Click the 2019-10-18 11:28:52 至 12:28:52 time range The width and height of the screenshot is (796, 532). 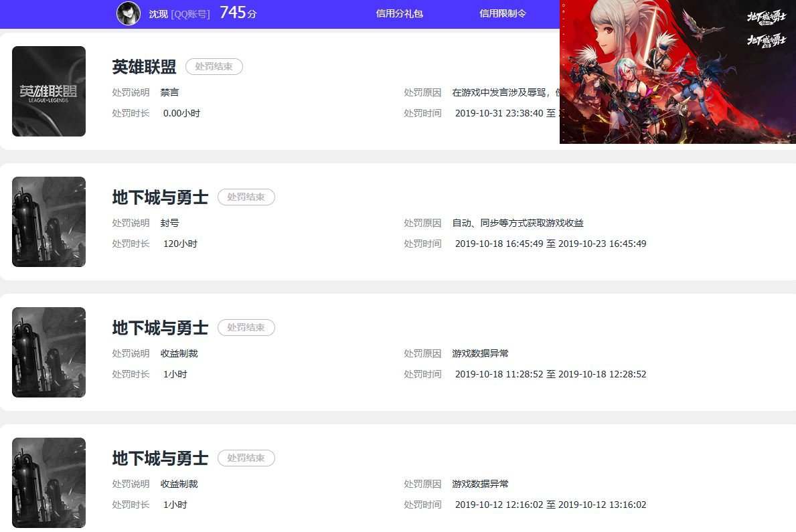coord(551,374)
